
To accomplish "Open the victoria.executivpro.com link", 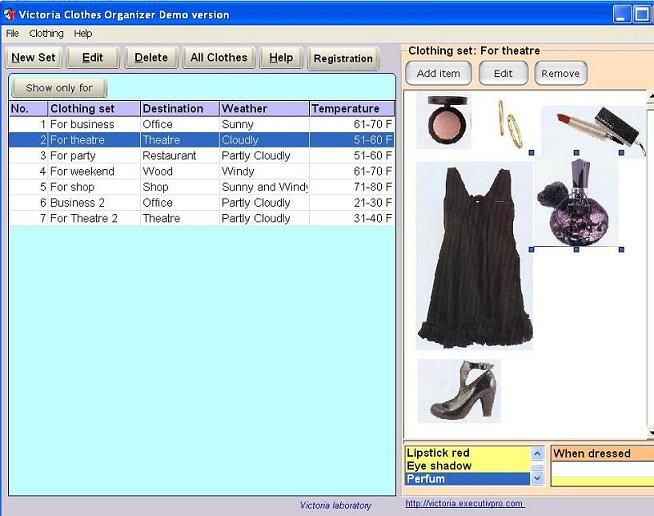I will [x=466, y=504].
